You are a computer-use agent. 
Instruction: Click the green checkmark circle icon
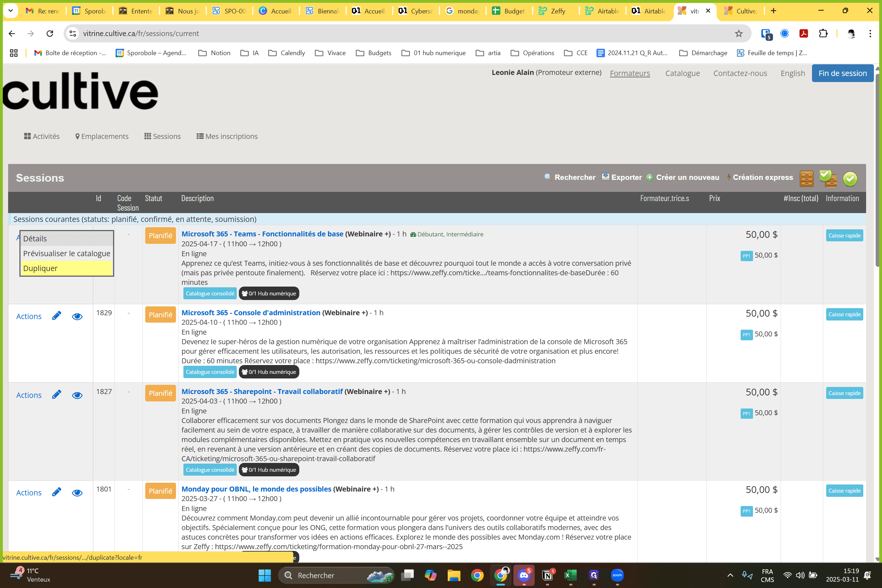pos(850,179)
